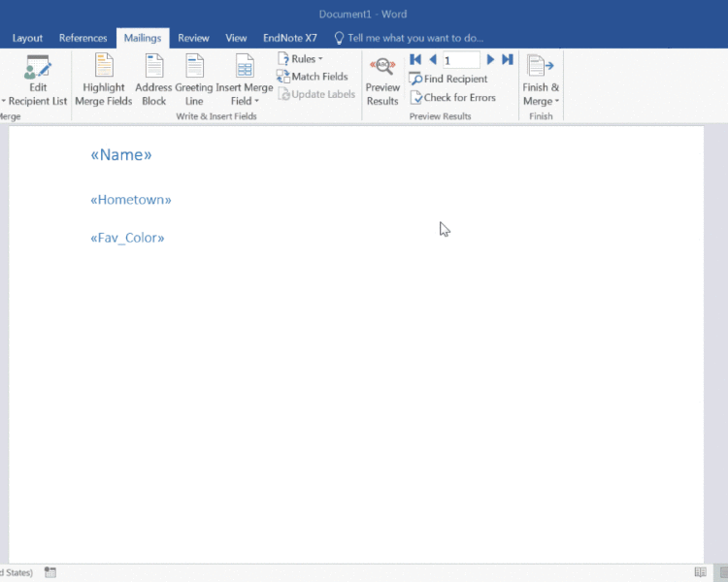Viewport: 728px width, 582px height.
Task: Go to next record
Action: tap(490, 59)
